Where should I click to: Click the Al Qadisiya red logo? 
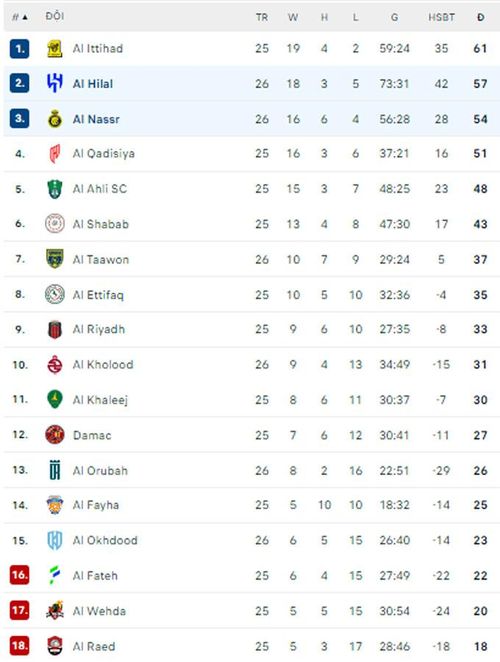click(54, 154)
